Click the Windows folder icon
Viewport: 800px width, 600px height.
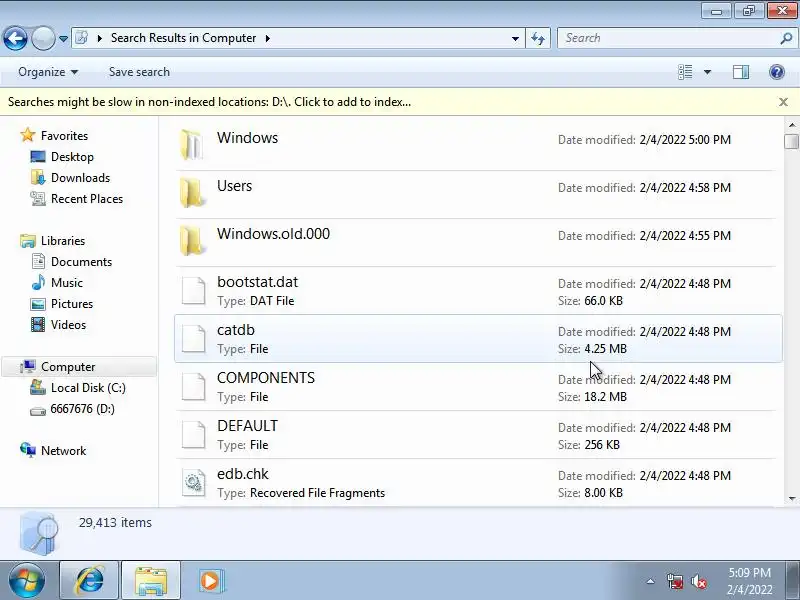point(192,144)
